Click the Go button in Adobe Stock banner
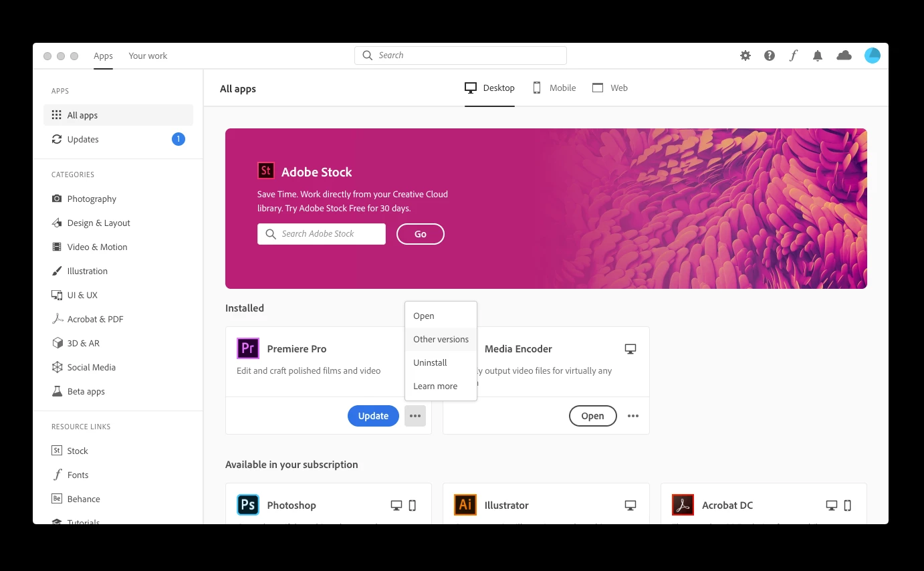 (x=421, y=234)
